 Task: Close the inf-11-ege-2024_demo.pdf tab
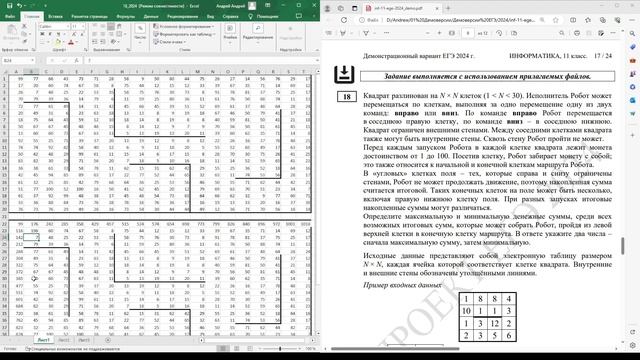[x=437, y=8]
